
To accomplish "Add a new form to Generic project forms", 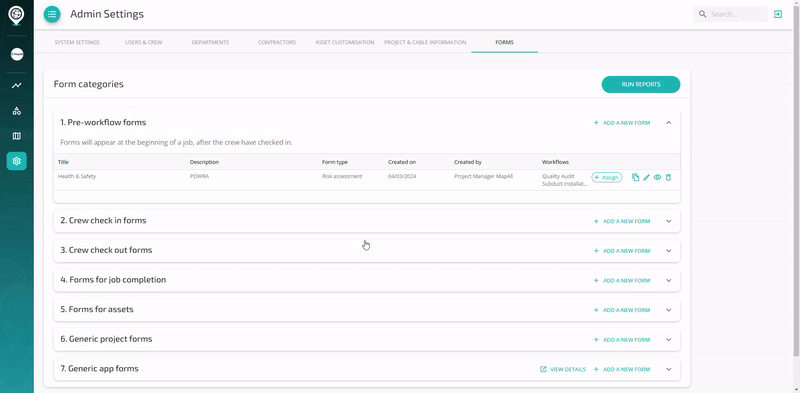I will click(622, 340).
